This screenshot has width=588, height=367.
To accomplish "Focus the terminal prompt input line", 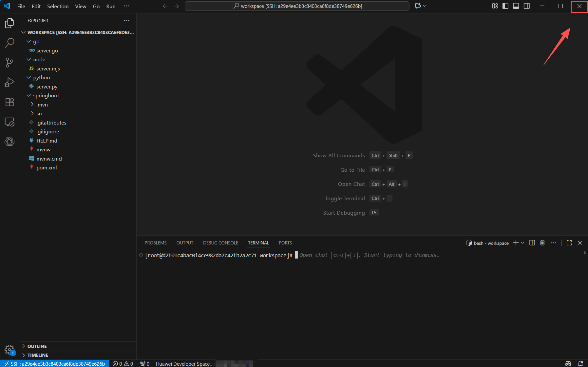I will pyautogui.click(x=360, y=255).
